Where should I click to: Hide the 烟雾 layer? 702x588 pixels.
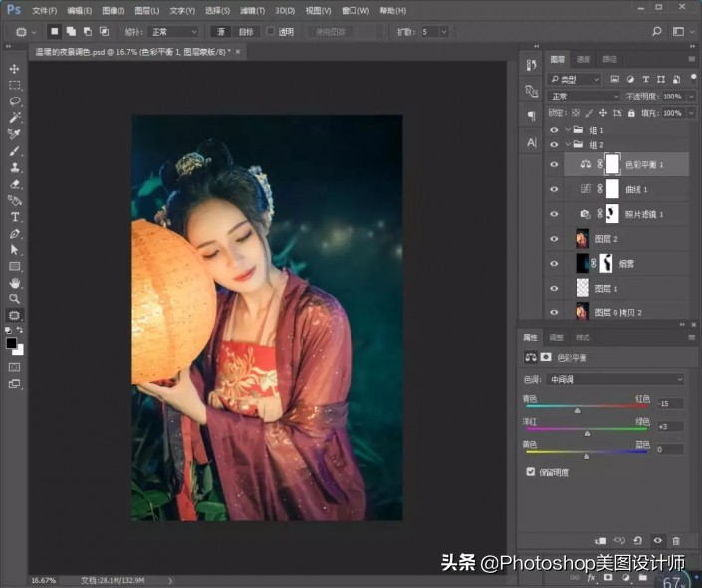pos(554,263)
